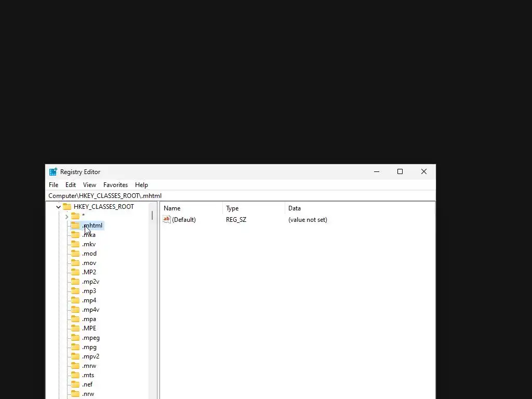This screenshot has height=399, width=532.
Task: Select the .mpg key label
Action: (89, 347)
